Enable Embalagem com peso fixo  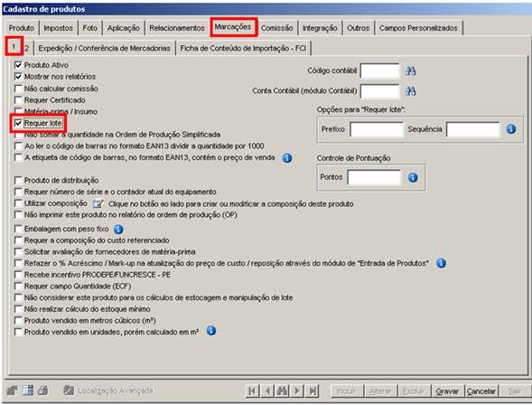click(18, 229)
